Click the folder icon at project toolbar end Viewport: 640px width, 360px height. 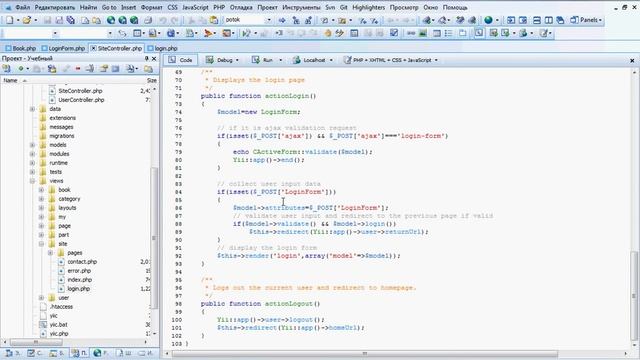click(148, 69)
